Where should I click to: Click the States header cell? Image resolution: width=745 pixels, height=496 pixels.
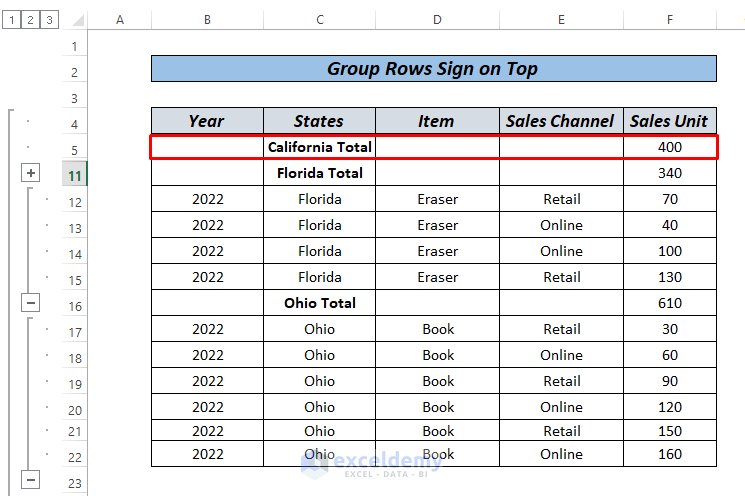click(x=319, y=121)
